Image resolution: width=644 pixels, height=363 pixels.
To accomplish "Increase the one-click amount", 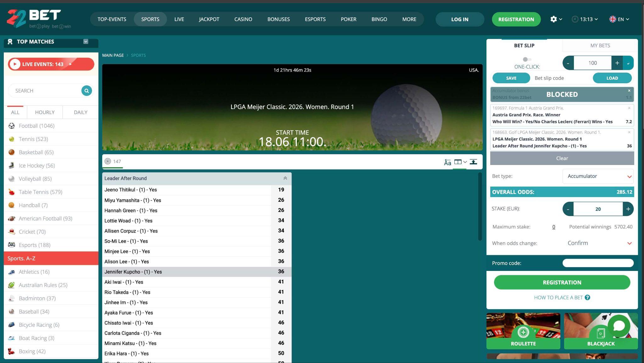I will click(x=617, y=63).
